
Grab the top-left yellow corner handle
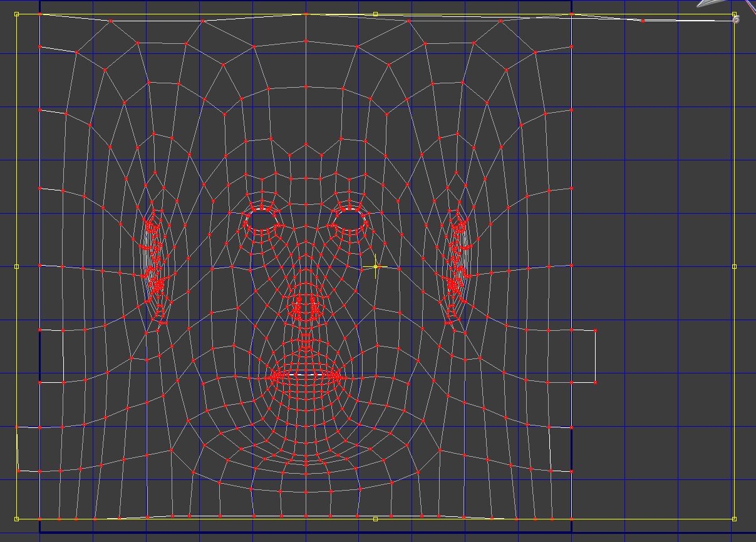(16, 14)
